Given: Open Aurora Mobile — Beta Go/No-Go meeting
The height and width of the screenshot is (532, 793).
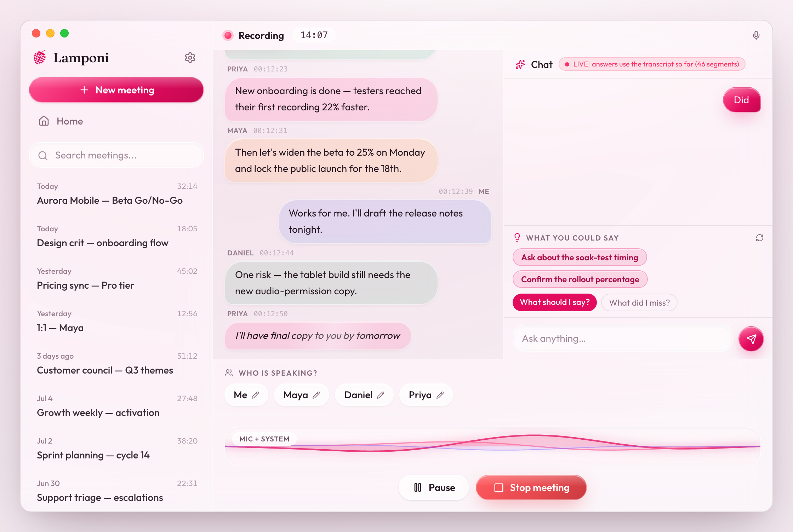Looking at the screenshot, I should point(117,194).
